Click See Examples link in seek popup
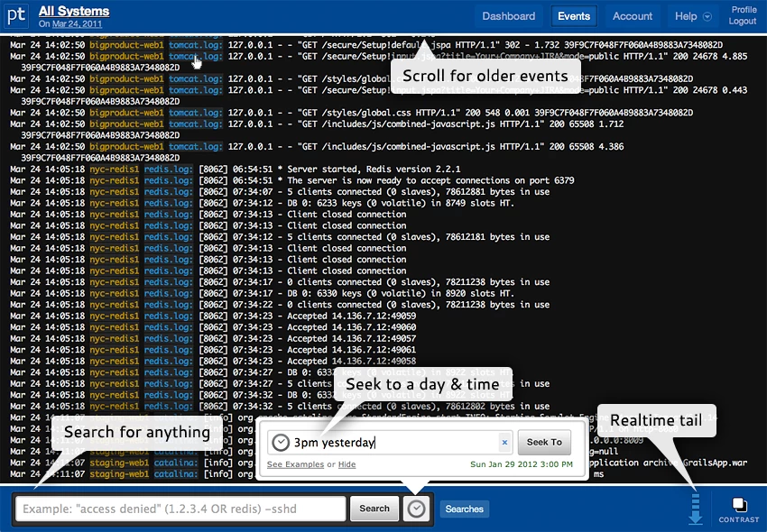This screenshot has width=767, height=532. click(x=295, y=464)
